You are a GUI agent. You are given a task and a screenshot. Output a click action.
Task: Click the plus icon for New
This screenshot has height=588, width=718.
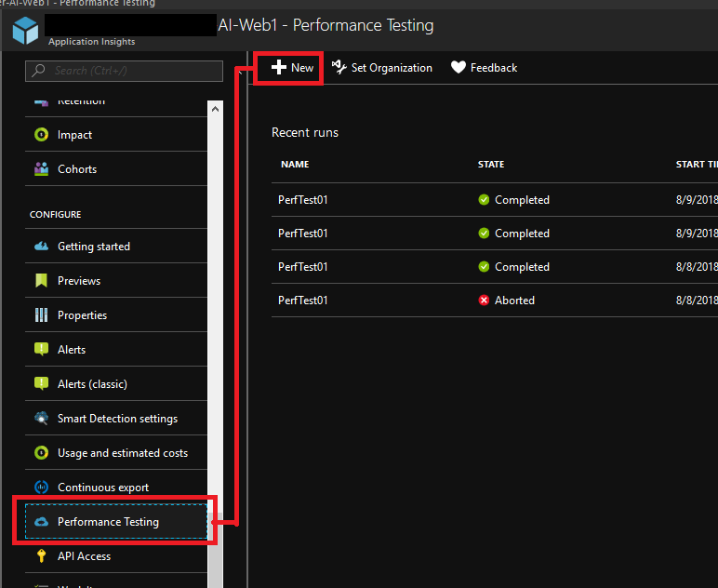[278, 67]
